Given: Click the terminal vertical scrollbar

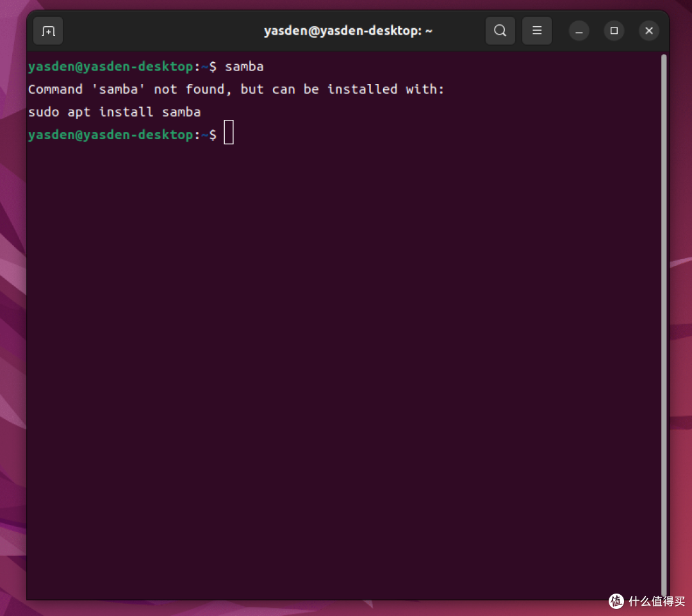Looking at the screenshot, I should tap(664, 320).
